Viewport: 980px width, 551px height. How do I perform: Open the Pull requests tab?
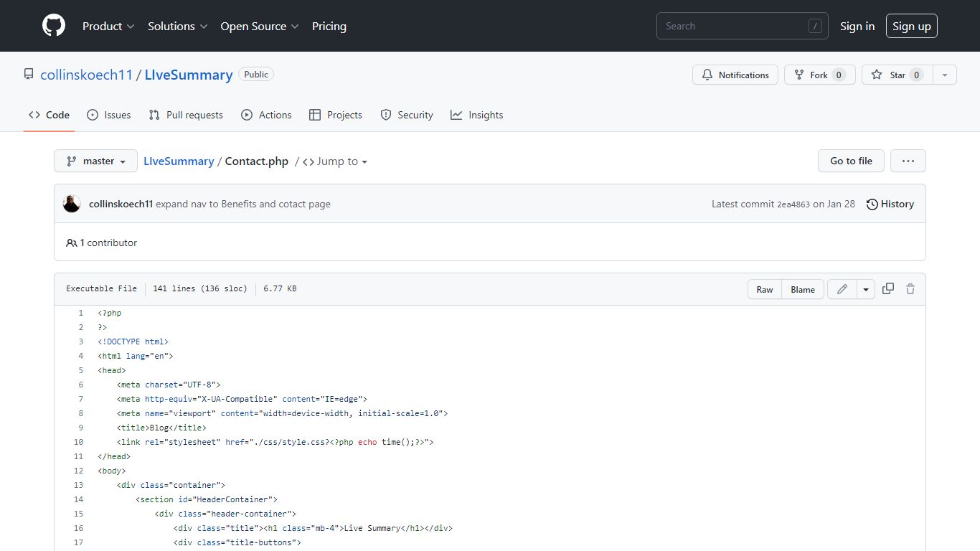pyautogui.click(x=186, y=115)
